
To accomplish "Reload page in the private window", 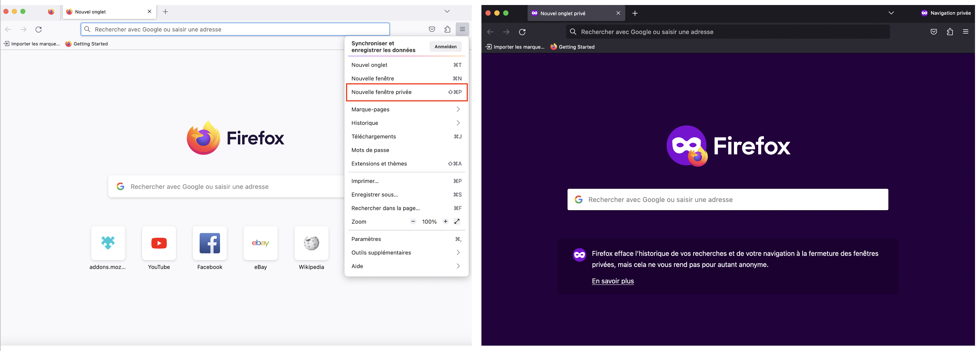I will coord(522,32).
